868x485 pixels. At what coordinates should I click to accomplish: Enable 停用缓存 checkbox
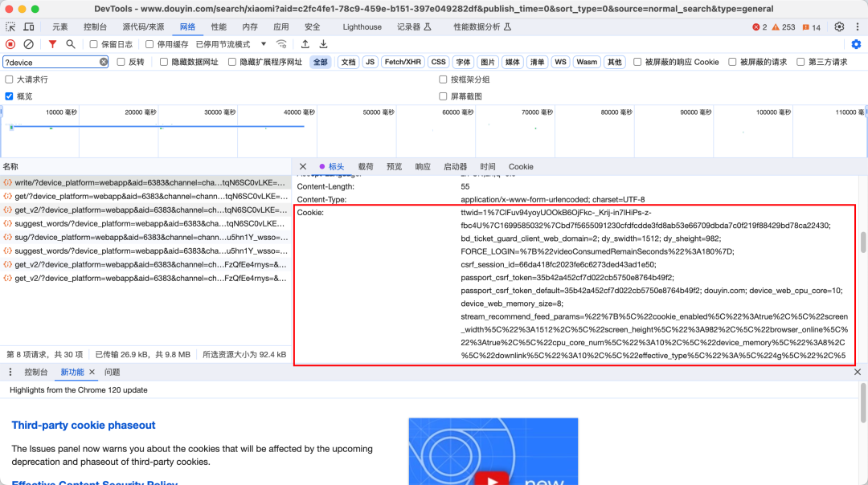click(149, 44)
